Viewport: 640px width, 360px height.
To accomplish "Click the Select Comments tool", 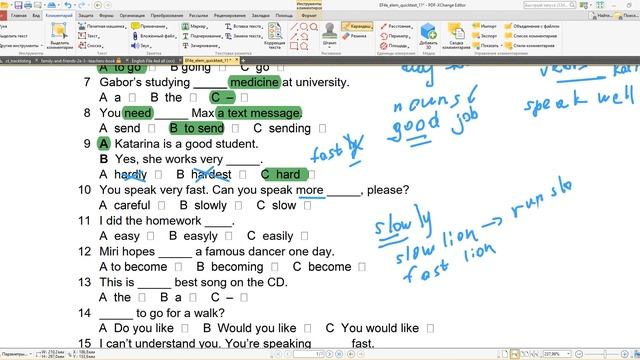I will 59,36.
